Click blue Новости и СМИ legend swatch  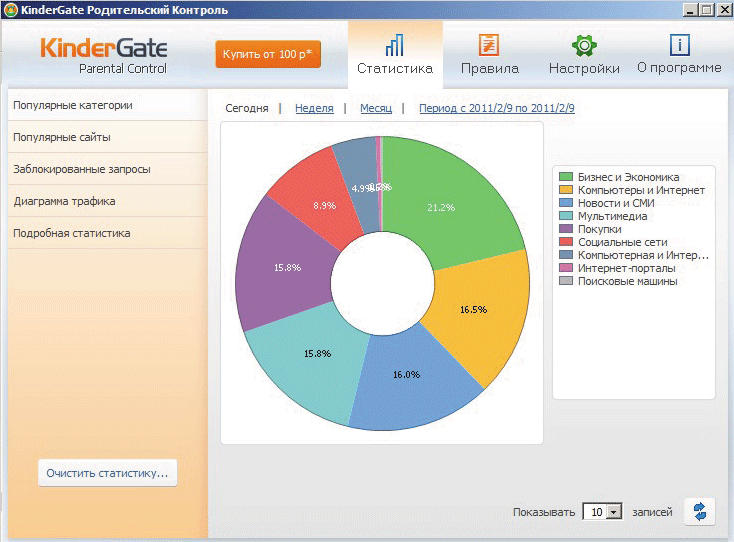click(566, 203)
